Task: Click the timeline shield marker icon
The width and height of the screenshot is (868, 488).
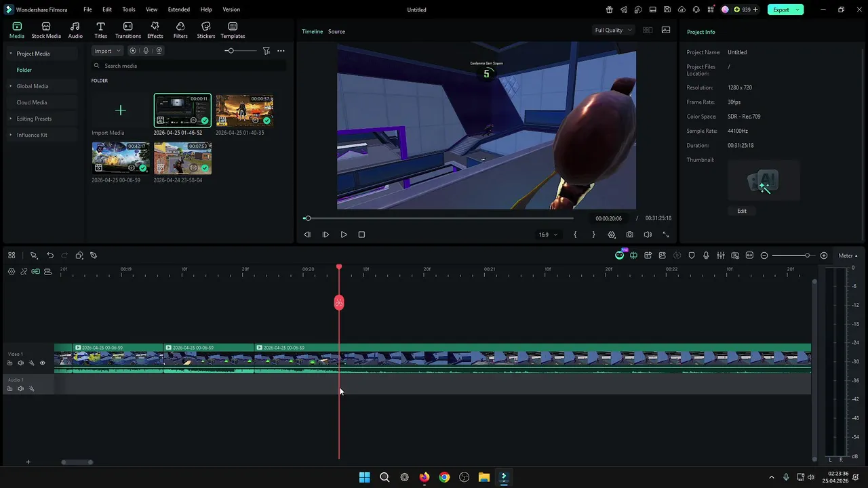Action: click(692, 256)
